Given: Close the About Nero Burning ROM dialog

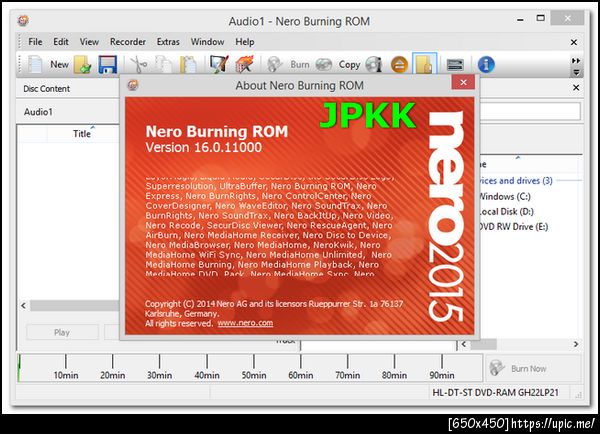Looking at the screenshot, I should (x=463, y=82).
